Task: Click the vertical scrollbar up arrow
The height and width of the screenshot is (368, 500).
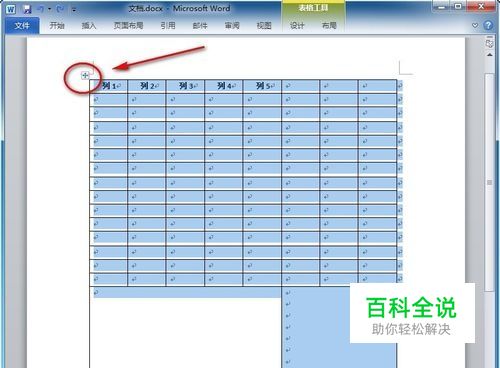Action: 489,55
